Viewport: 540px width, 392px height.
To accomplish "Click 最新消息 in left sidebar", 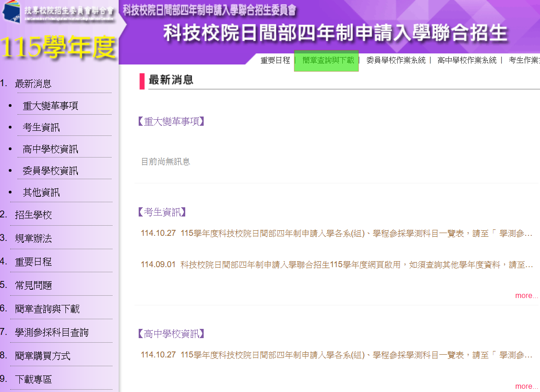I will click(x=33, y=84).
